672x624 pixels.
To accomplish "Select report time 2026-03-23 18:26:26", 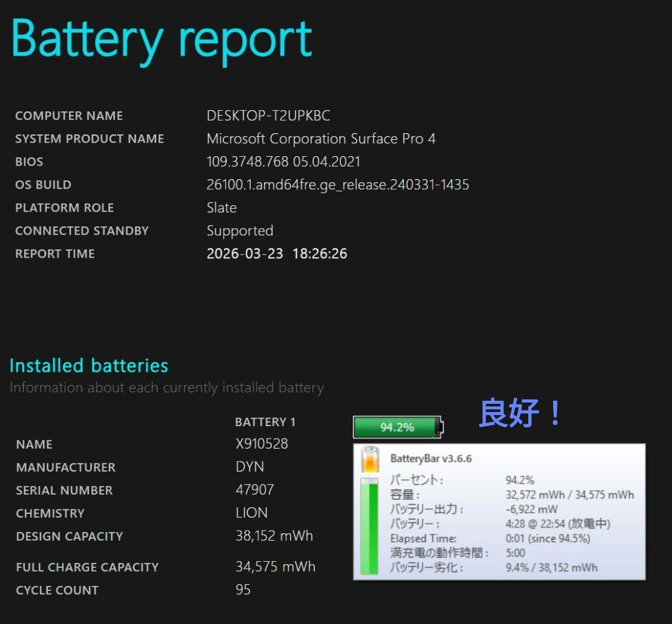I will (277, 254).
